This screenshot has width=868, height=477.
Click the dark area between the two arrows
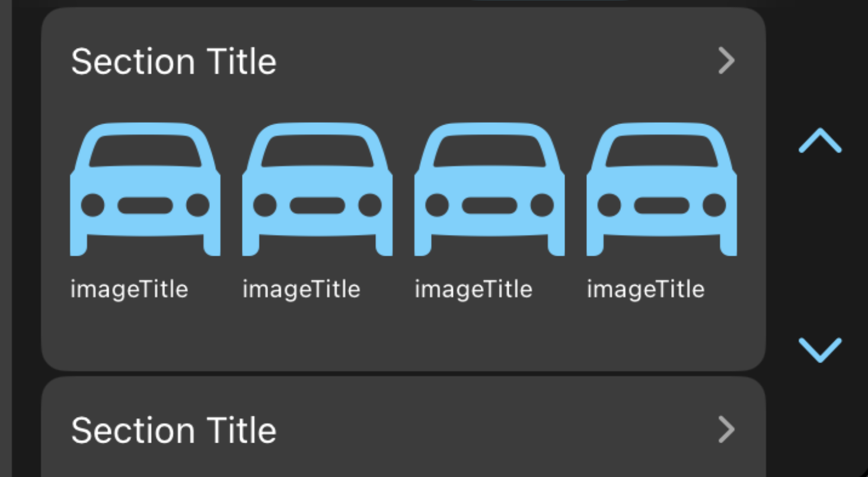[820, 243]
